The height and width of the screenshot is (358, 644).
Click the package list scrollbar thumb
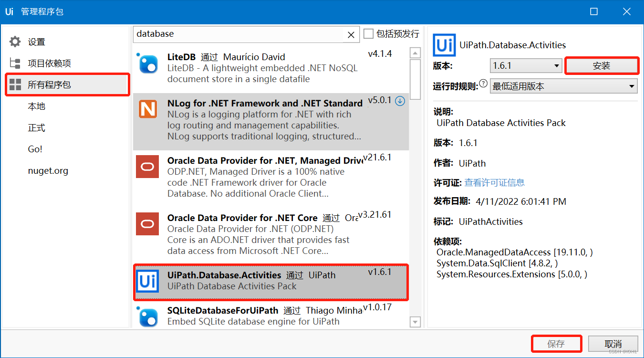point(415,79)
